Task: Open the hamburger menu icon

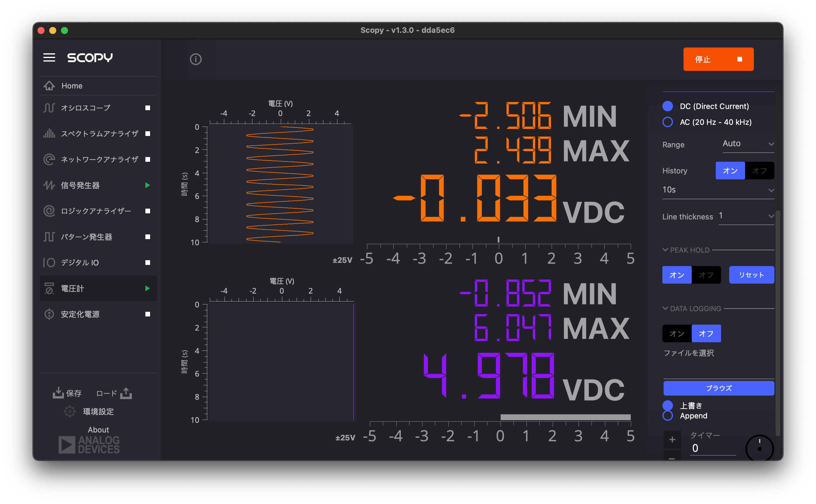Action: [49, 58]
